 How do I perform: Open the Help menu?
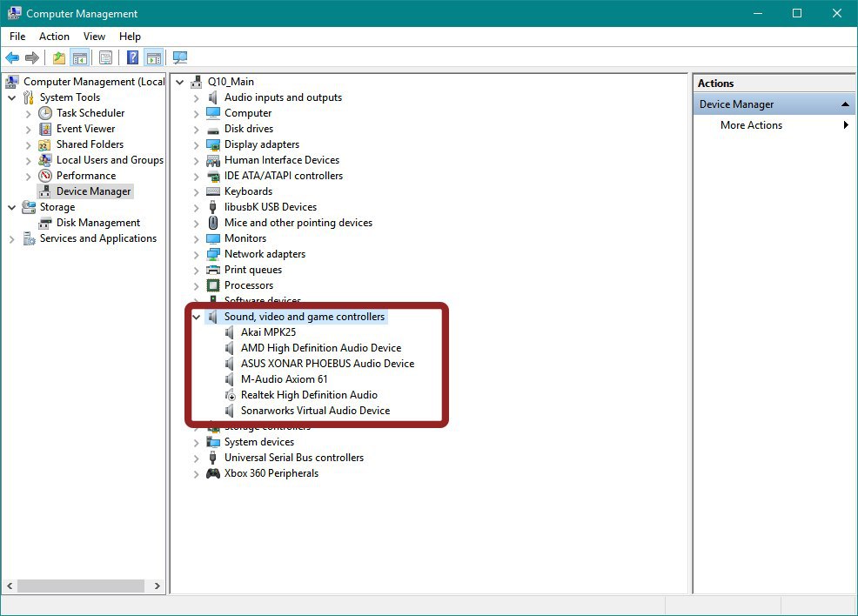coord(131,36)
